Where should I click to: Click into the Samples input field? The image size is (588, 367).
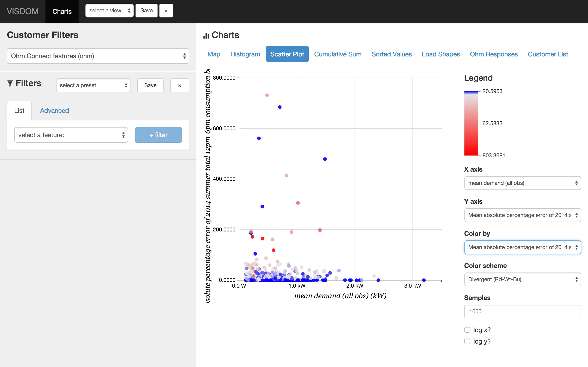click(x=522, y=311)
